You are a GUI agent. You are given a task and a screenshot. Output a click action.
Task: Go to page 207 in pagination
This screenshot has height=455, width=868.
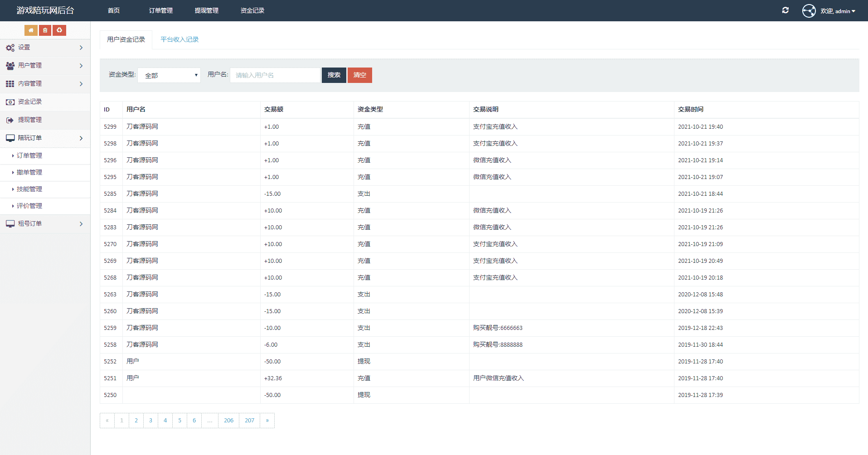point(249,421)
